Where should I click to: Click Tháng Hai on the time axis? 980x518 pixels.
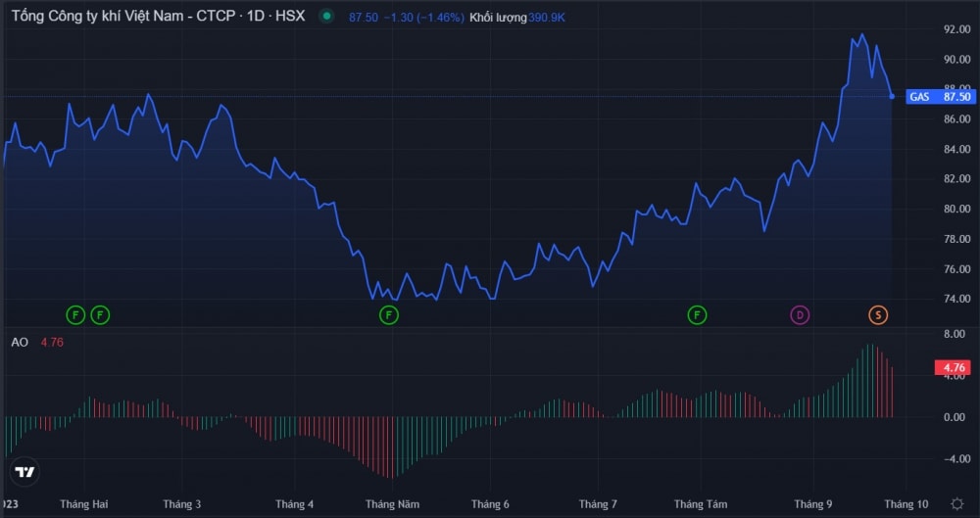83,503
